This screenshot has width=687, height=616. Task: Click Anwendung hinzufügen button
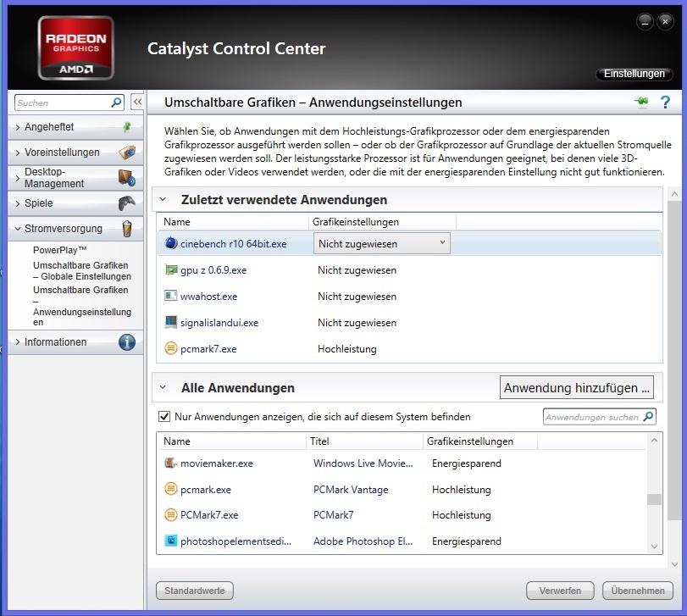click(577, 387)
